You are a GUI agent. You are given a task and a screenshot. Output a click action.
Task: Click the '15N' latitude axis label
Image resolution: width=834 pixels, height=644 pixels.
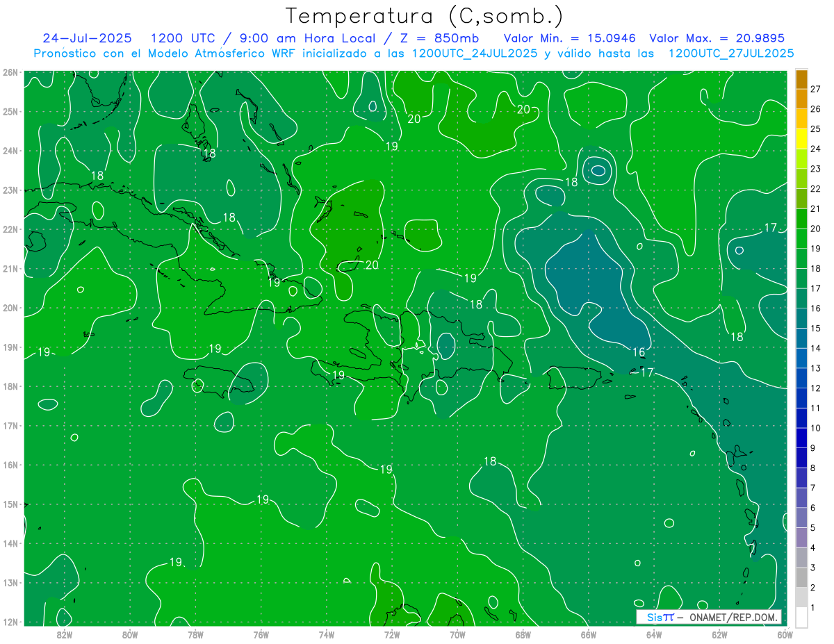click(10, 504)
